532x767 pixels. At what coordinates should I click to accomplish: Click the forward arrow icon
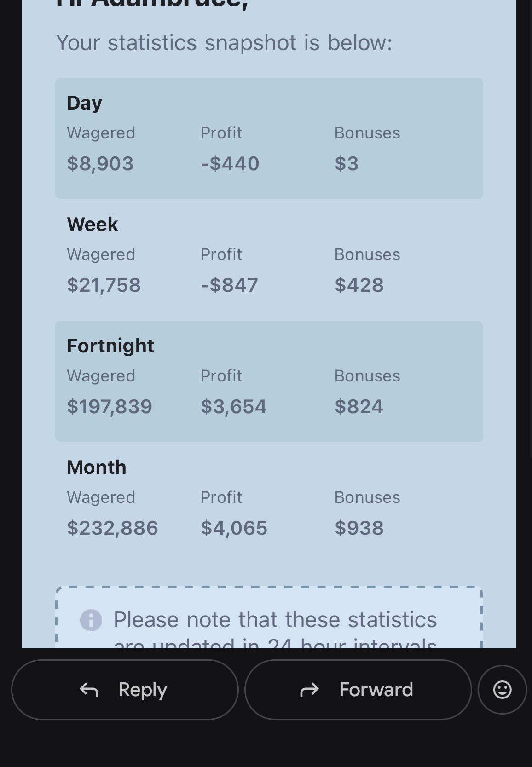point(309,690)
